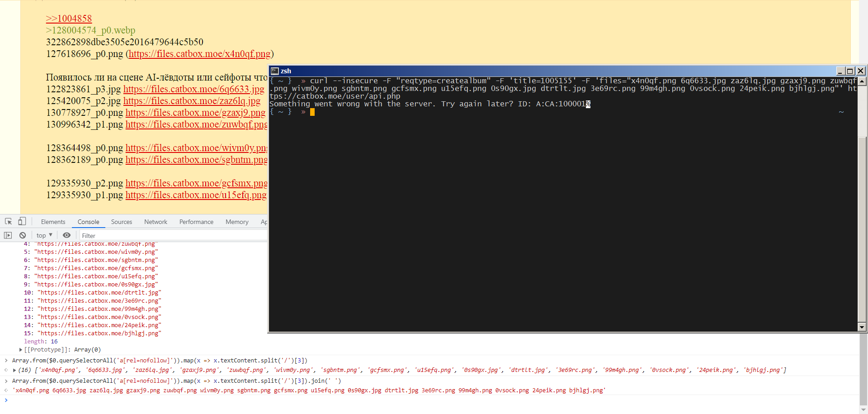Open the 6q6633.jpg catbox link
The height and width of the screenshot is (414, 868).
click(193, 89)
